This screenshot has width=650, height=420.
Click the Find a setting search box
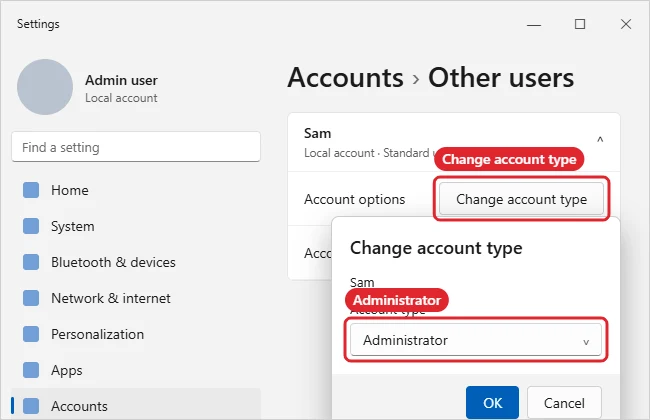[136, 147]
